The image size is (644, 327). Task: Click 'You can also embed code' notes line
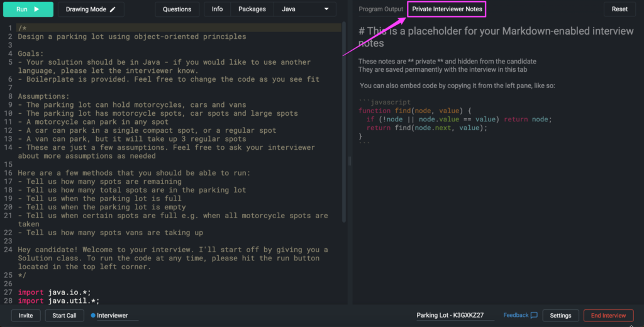pos(457,86)
